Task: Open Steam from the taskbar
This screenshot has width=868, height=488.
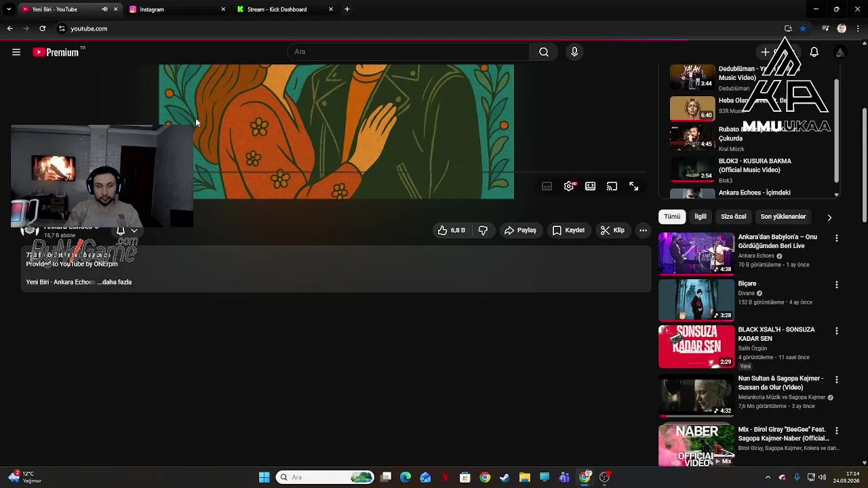Action: point(505,477)
